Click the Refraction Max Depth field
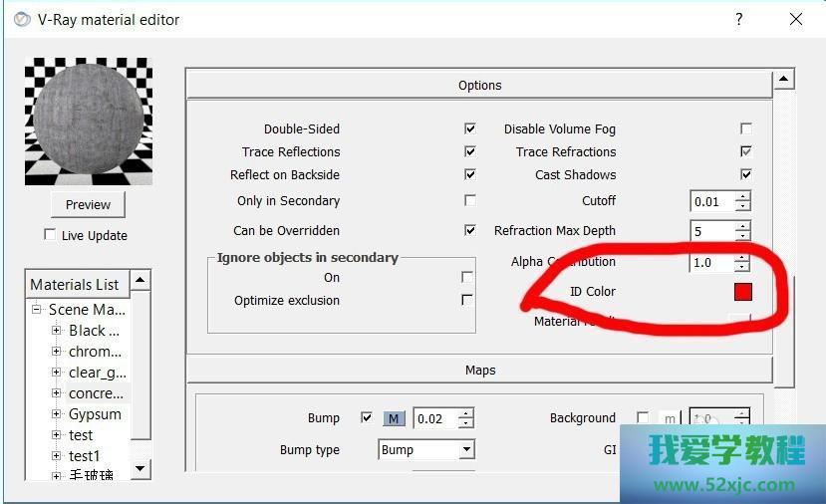 (x=711, y=231)
